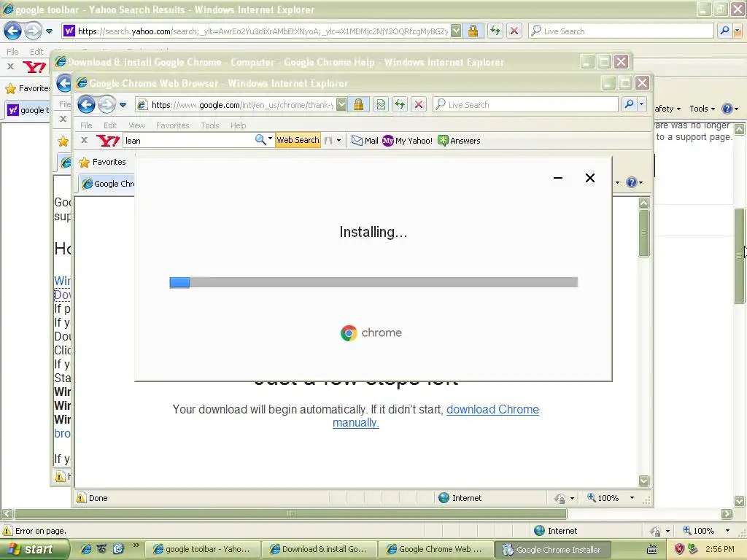
Task: Click the lock icon beside the search.yahoo.com address
Action: [473, 31]
